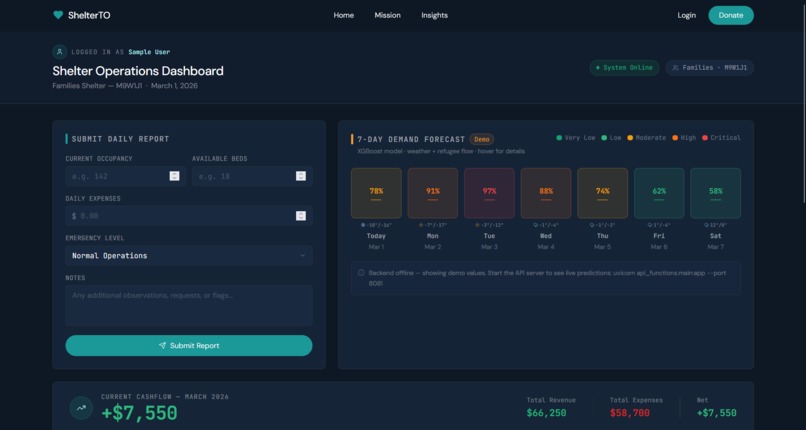Click the Moderate legend color dot
This screenshot has height=430, width=806.
click(x=630, y=138)
